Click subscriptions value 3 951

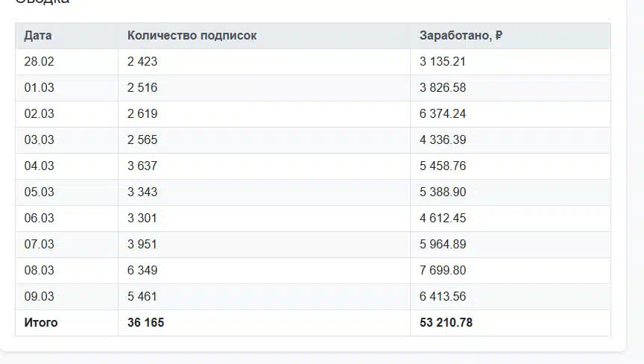pyautogui.click(x=142, y=245)
